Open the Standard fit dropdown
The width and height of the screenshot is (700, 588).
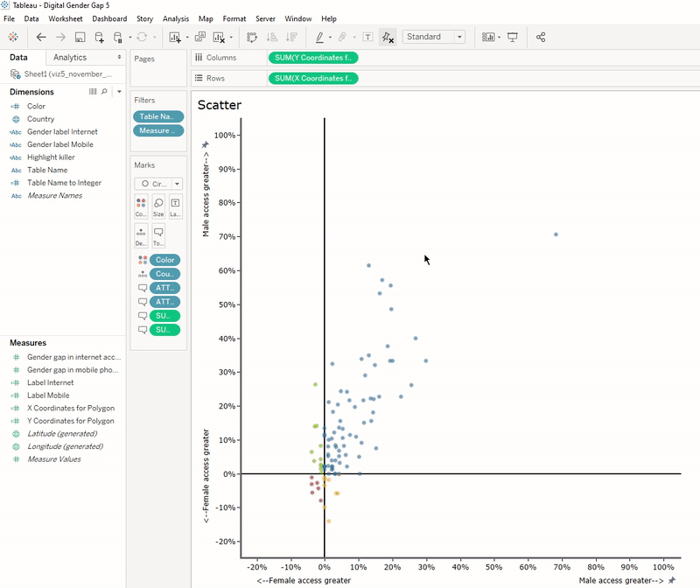coord(434,37)
